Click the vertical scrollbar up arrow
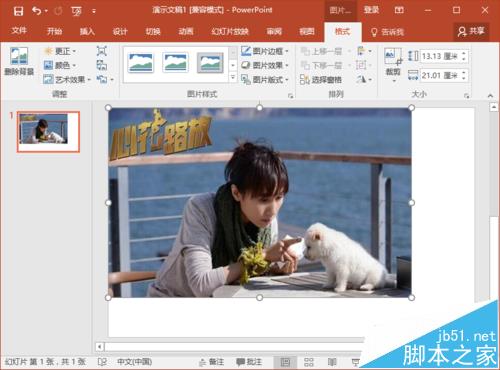 coord(494,107)
